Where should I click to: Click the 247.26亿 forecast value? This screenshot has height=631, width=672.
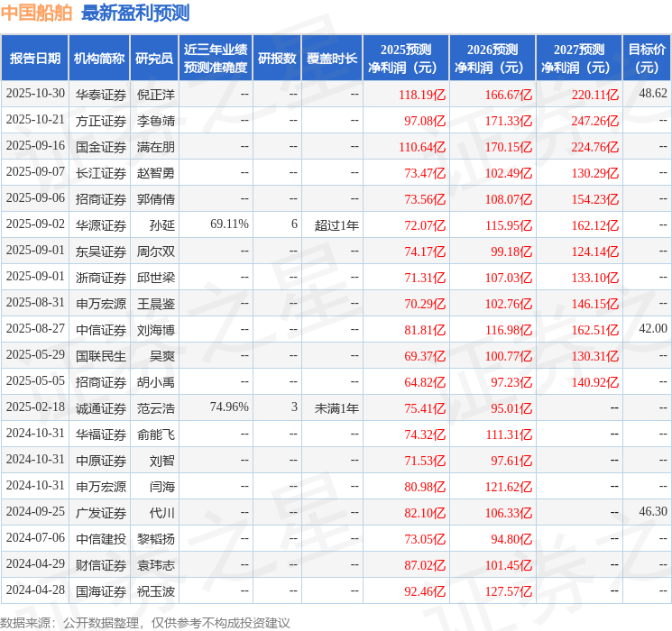coord(594,121)
